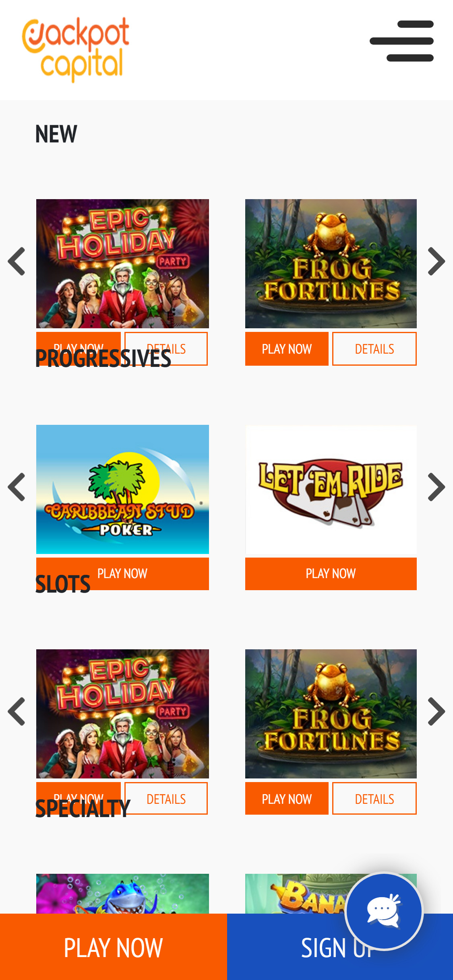Go back in Slots carousel
Viewport: 453px width, 980px height.
tap(17, 711)
